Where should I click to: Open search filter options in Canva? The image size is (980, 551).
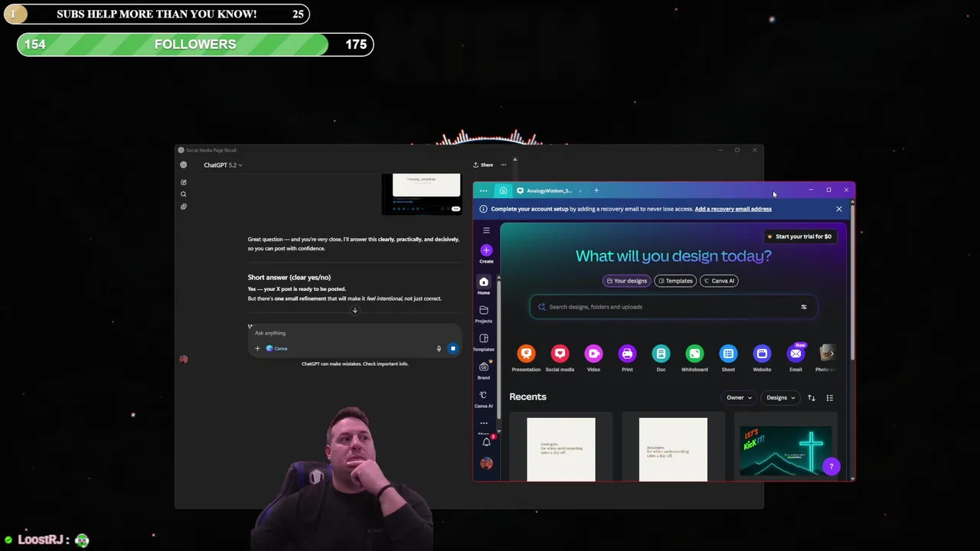tap(804, 307)
